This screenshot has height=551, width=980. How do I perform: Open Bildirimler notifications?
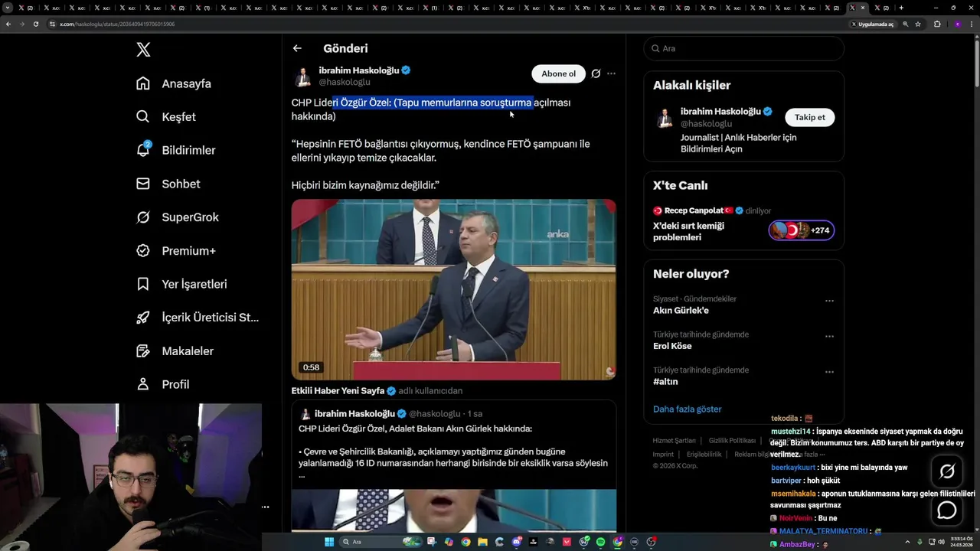pos(175,150)
